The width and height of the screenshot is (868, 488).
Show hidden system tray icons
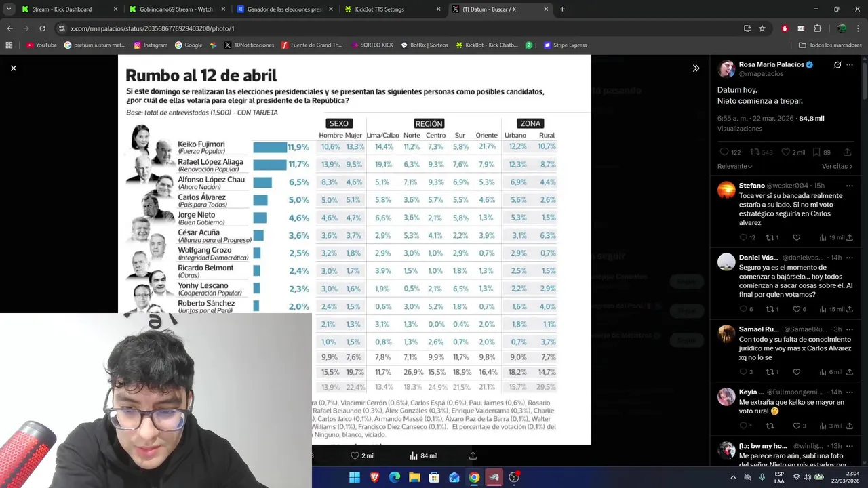733,477
